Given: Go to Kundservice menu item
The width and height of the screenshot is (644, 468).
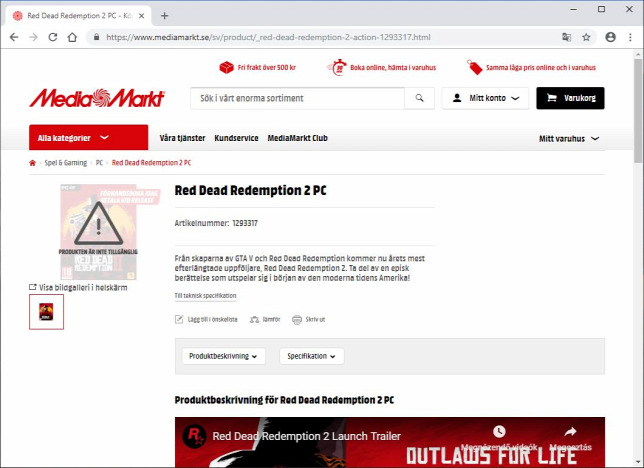Looking at the screenshot, I should click(236, 138).
